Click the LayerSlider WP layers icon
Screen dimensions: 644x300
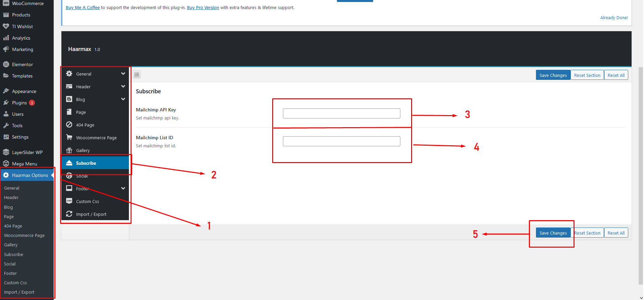pos(6,152)
